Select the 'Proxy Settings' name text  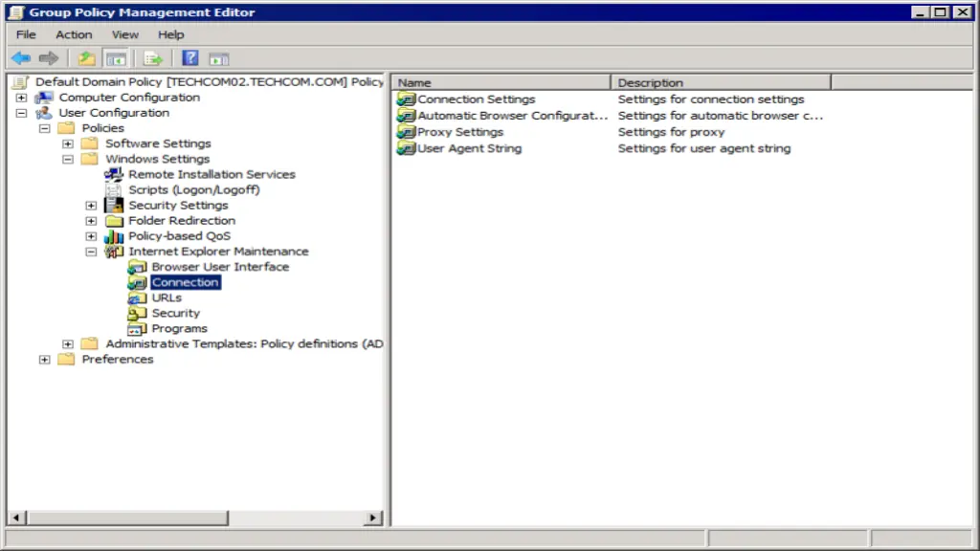pos(460,132)
